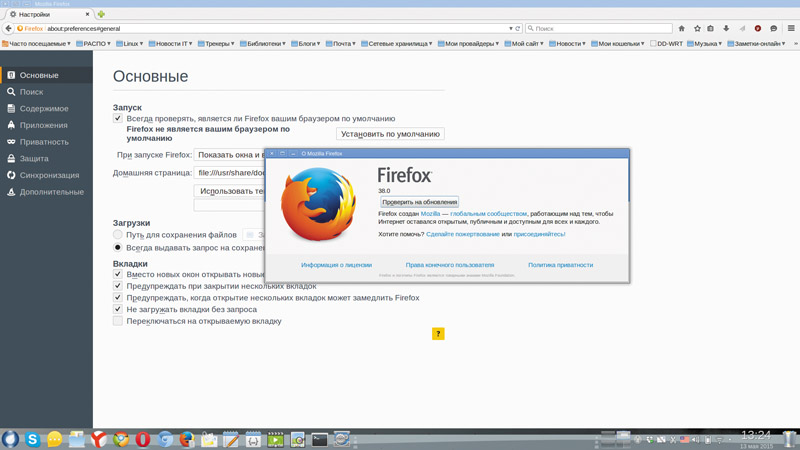Image resolution: width=800 pixels, height=450 pixels.
Task: Toggle 'Не загружать вкладки без запроса' checkbox
Action: pos(117,309)
